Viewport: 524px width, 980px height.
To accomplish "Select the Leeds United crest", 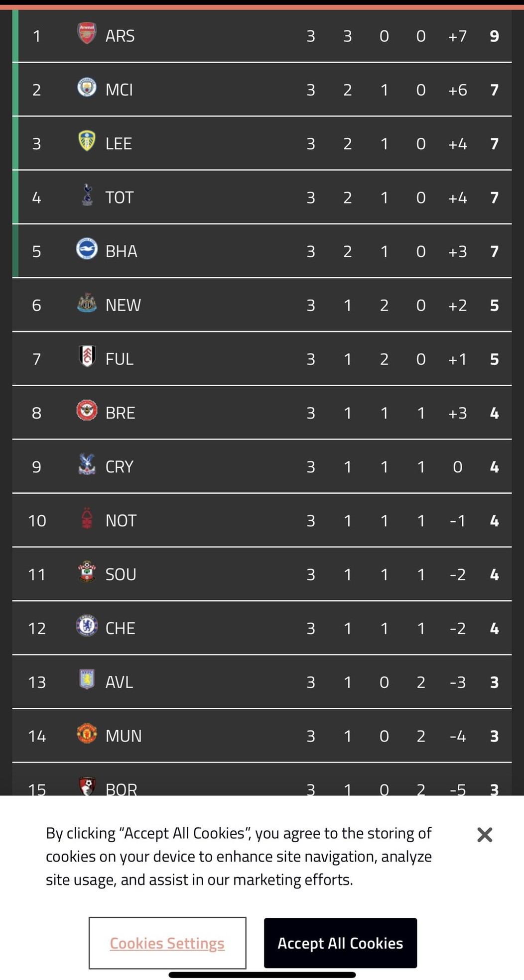I will pyautogui.click(x=87, y=141).
